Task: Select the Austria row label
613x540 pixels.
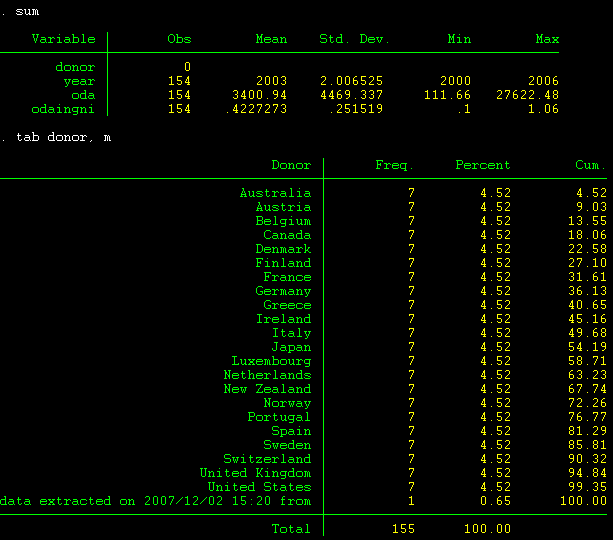Action: tap(283, 207)
